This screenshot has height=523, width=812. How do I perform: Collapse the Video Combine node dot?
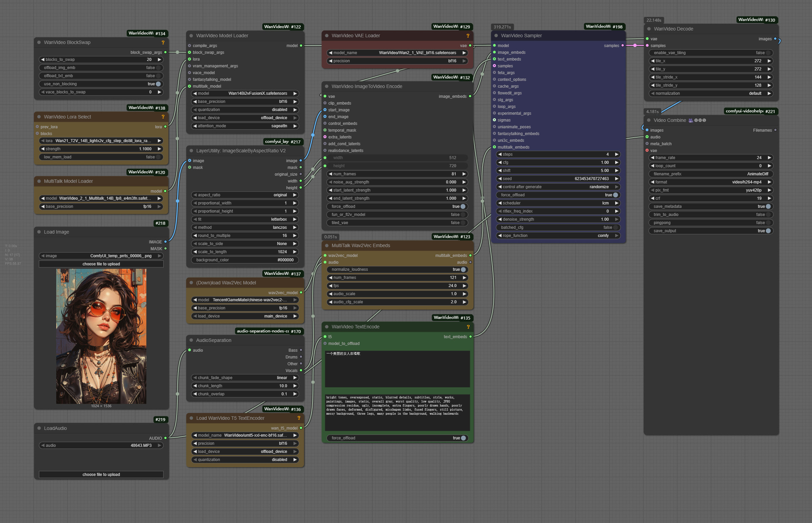pos(649,120)
